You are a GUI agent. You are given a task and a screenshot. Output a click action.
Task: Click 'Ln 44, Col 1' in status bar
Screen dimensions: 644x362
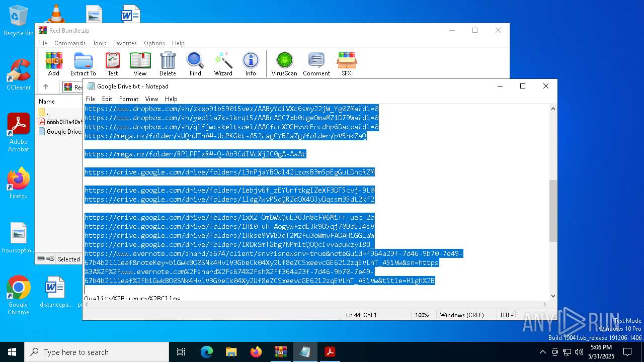(362, 315)
